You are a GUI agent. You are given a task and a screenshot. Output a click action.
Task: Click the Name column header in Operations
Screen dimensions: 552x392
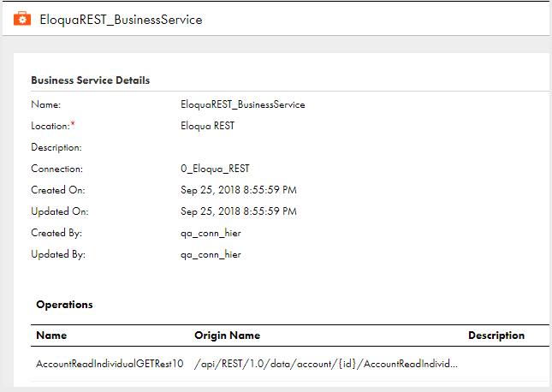coord(51,336)
